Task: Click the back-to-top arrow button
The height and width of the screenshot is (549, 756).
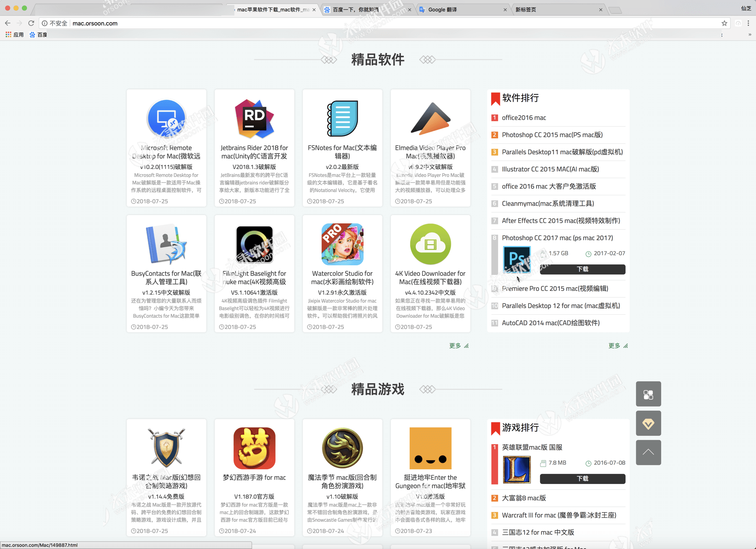Action: [x=648, y=453]
